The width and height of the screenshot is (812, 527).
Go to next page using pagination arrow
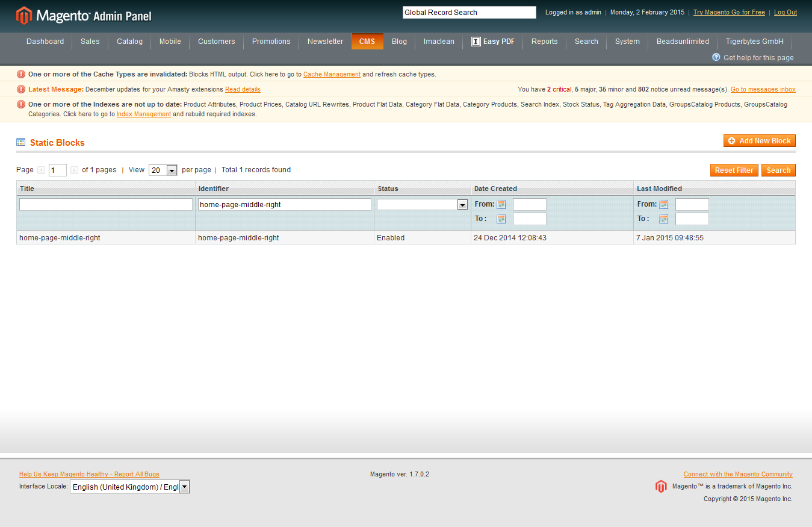(74, 170)
